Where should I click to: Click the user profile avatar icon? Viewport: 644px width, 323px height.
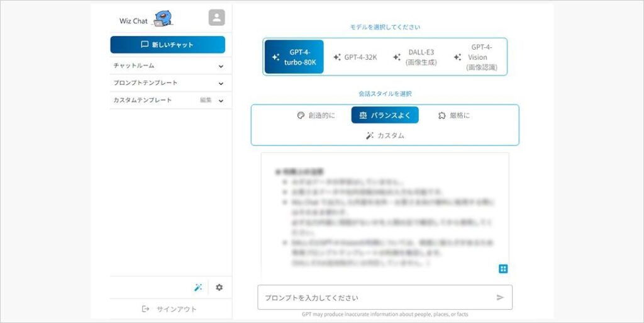(216, 18)
